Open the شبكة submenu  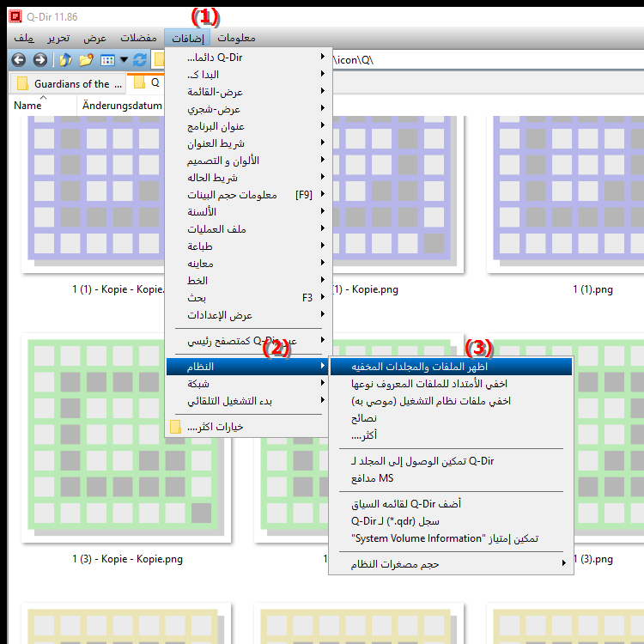248,384
